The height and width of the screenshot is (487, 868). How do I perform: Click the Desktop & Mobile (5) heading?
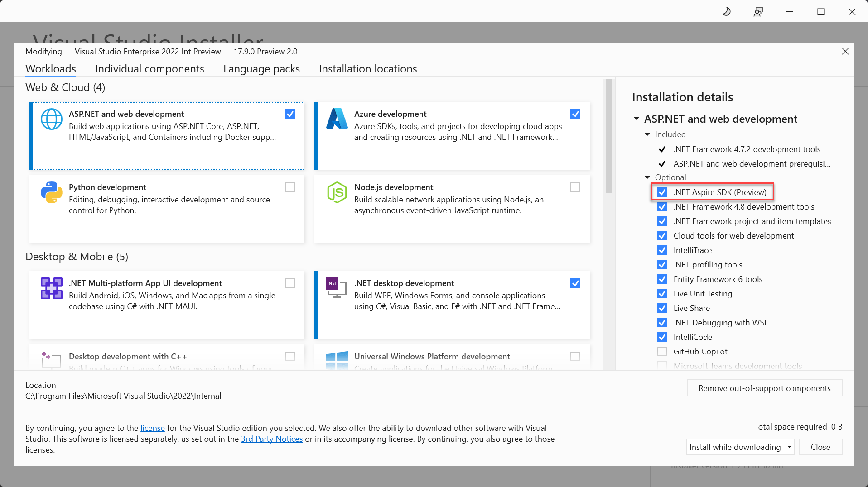click(77, 257)
